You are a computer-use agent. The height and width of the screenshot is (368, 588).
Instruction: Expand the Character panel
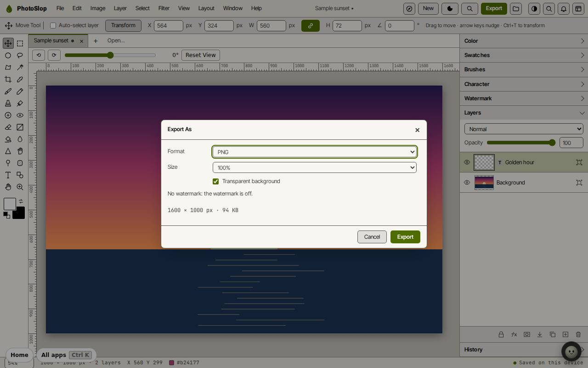click(x=524, y=84)
